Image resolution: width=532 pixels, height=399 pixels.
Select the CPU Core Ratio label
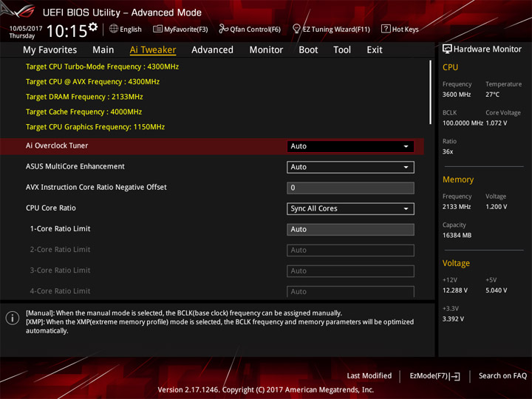click(51, 208)
